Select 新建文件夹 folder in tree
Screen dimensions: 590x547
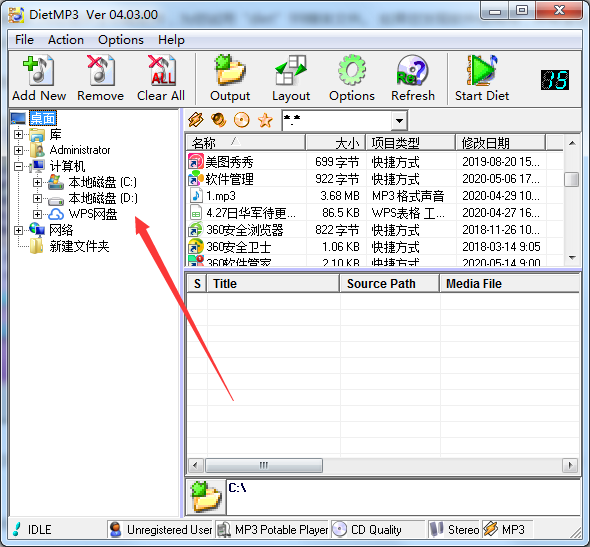[79, 246]
